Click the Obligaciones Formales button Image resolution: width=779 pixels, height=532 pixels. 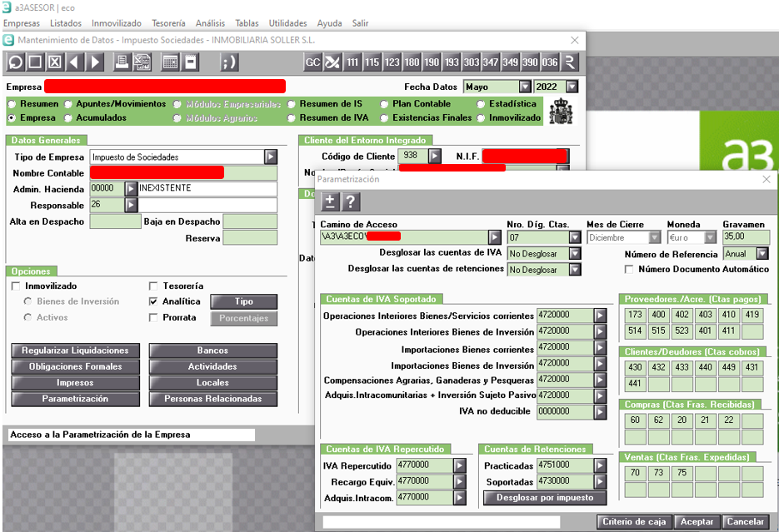(x=76, y=367)
